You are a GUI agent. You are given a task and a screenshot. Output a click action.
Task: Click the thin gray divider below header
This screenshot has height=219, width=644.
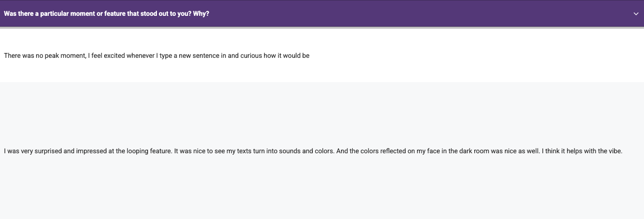click(321, 28)
